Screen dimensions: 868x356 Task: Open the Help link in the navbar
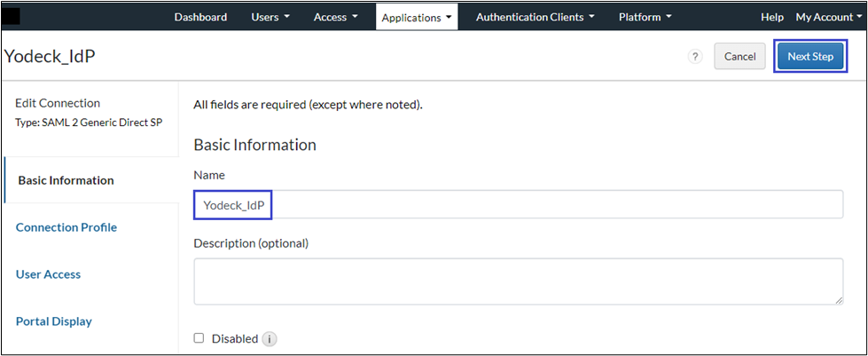click(772, 17)
